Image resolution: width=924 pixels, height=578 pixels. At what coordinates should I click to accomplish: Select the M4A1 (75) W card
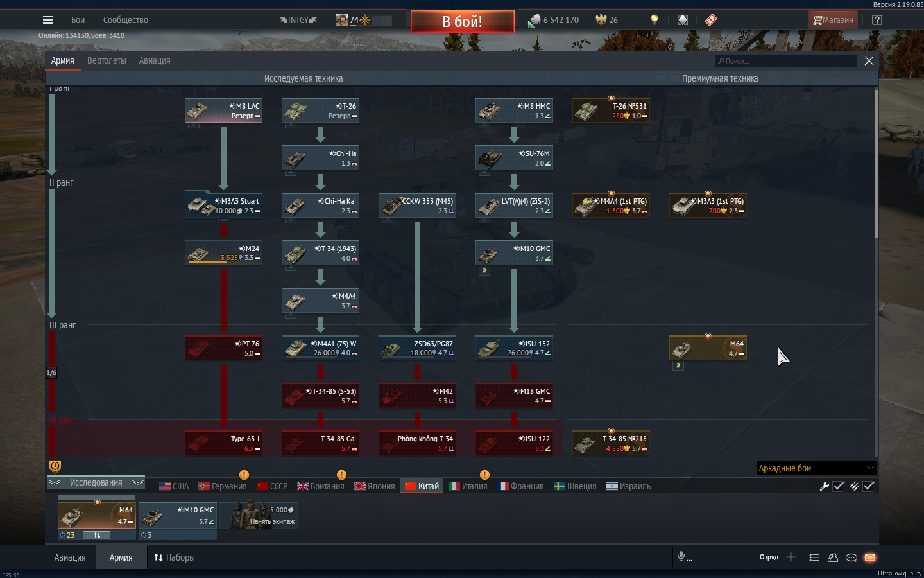tap(320, 348)
